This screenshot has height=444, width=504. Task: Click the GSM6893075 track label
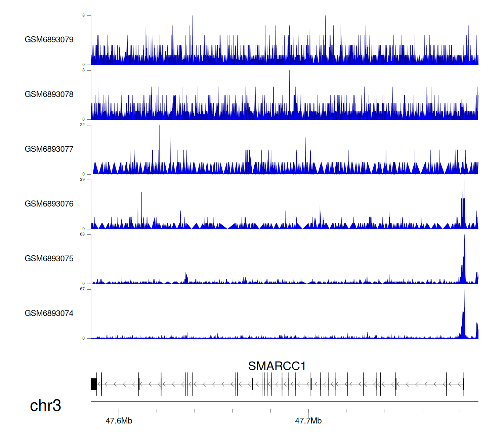49,259
